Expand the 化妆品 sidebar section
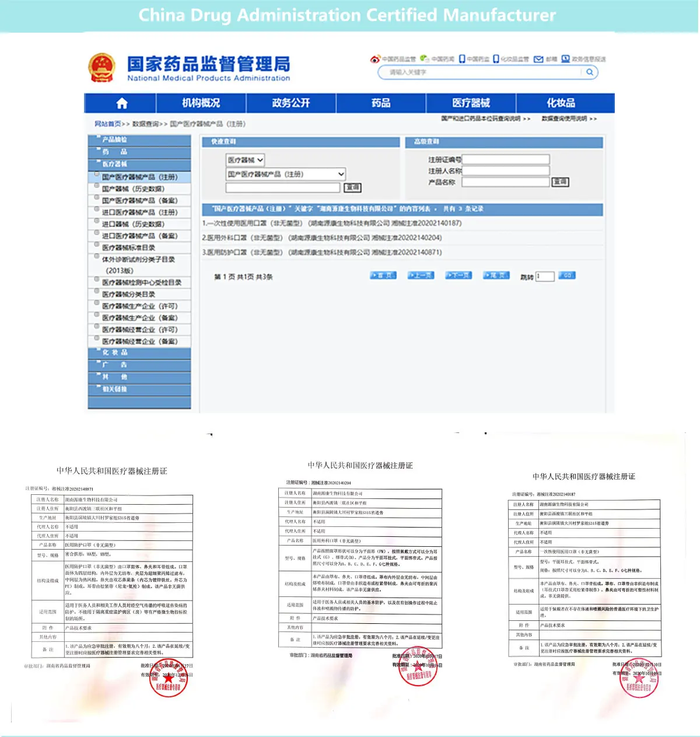Viewport: 700px width, 737px height. [139, 353]
